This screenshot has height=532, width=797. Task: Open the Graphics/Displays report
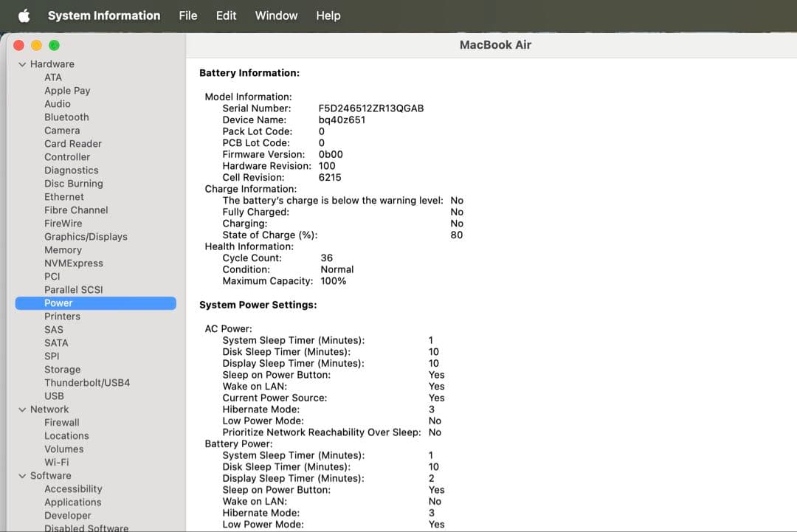86,236
